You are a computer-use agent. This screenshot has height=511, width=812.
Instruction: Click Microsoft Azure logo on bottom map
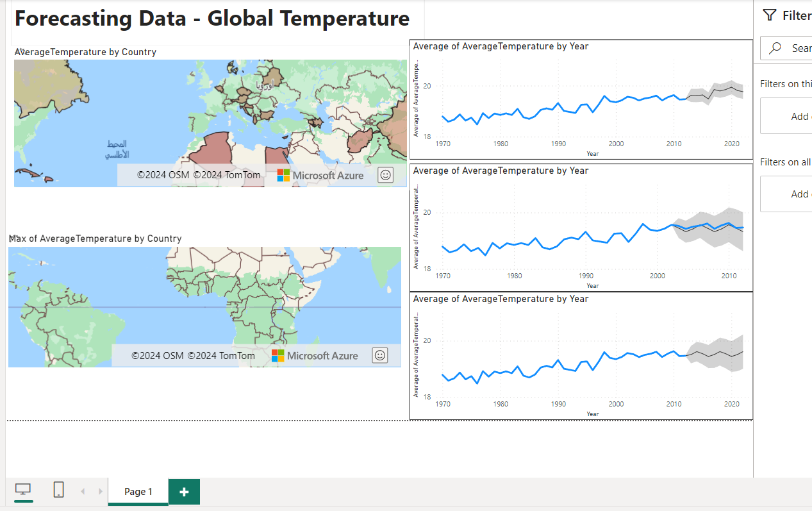pos(314,355)
